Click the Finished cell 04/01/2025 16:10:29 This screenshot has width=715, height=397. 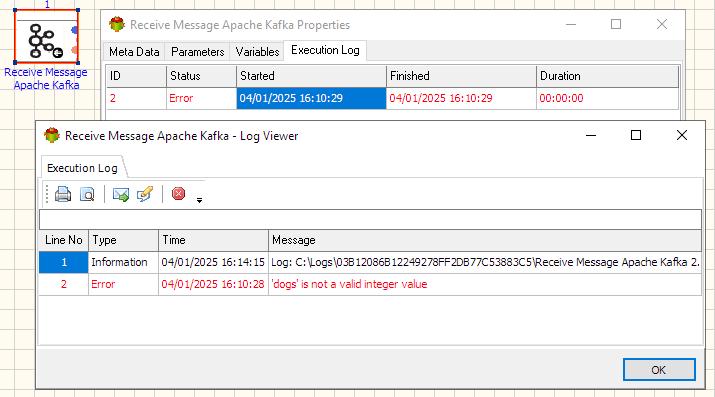(461, 98)
